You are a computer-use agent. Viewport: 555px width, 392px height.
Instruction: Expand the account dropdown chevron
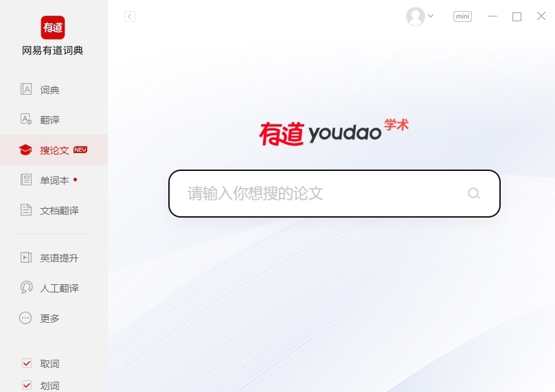(x=431, y=16)
